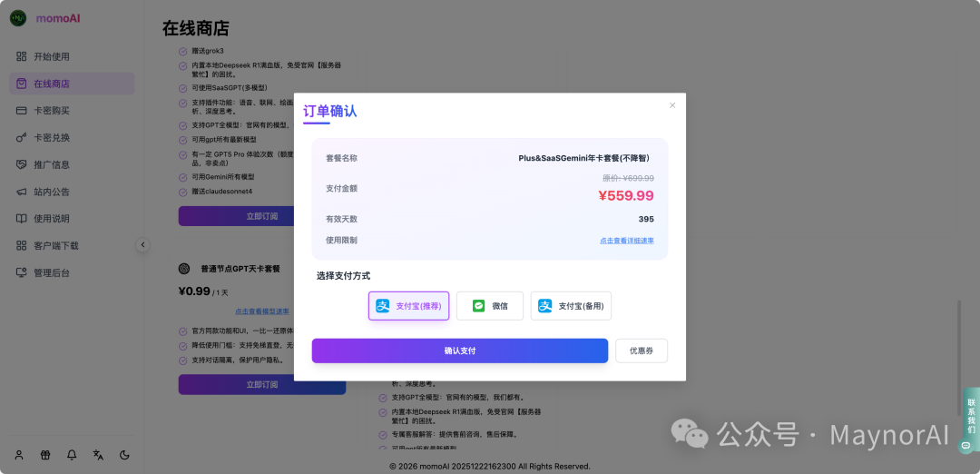Click 立即订阅 under 普通节点GPT天卡套餐
Screen dimensions: 980x474
pos(262,385)
